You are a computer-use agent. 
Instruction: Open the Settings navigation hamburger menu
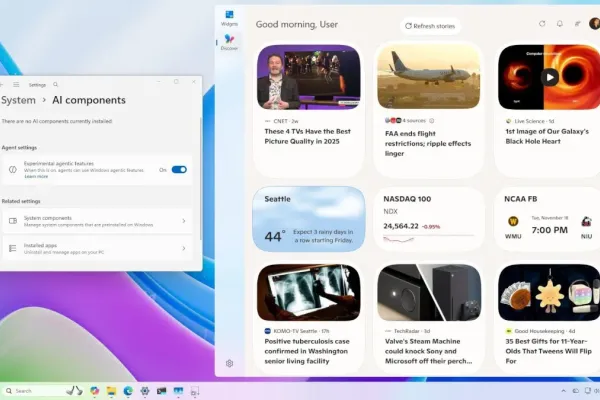point(16,85)
